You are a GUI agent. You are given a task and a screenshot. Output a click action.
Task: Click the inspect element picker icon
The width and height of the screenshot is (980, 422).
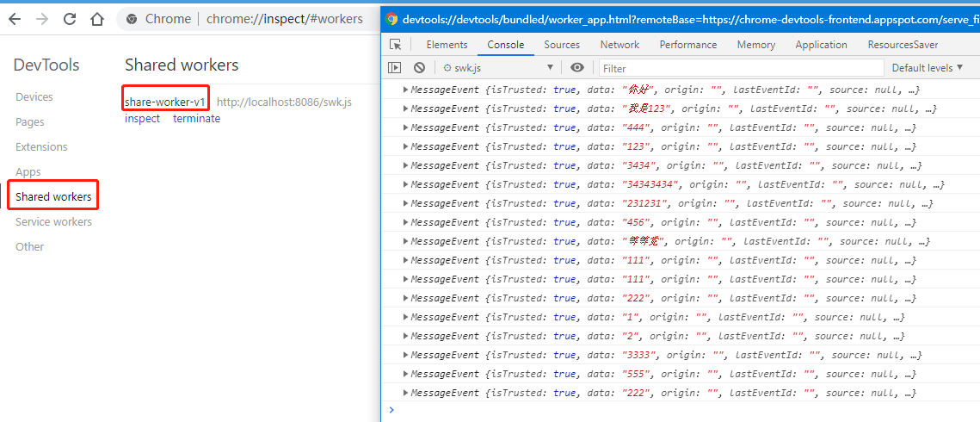pos(396,45)
